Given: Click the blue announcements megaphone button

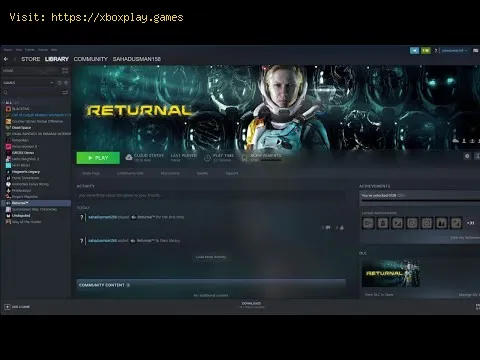Looking at the screenshot, I should pos(414,50).
